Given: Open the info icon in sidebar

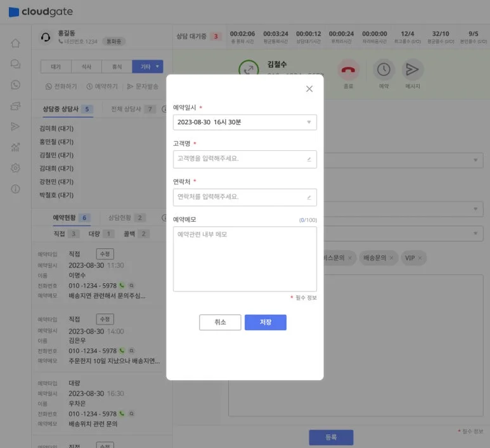Looking at the screenshot, I should [x=15, y=189].
